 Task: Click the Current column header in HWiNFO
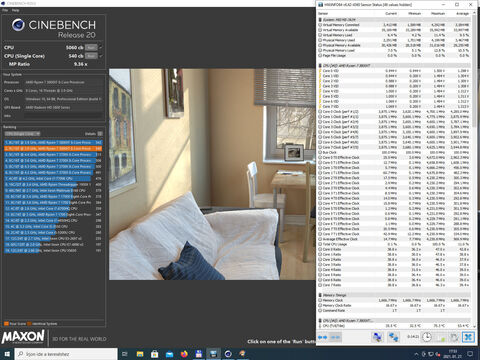pyautogui.click(x=391, y=14)
